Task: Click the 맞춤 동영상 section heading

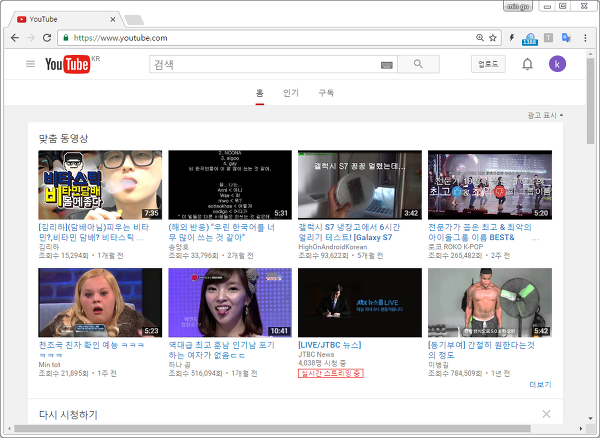Action: [63, 138]
